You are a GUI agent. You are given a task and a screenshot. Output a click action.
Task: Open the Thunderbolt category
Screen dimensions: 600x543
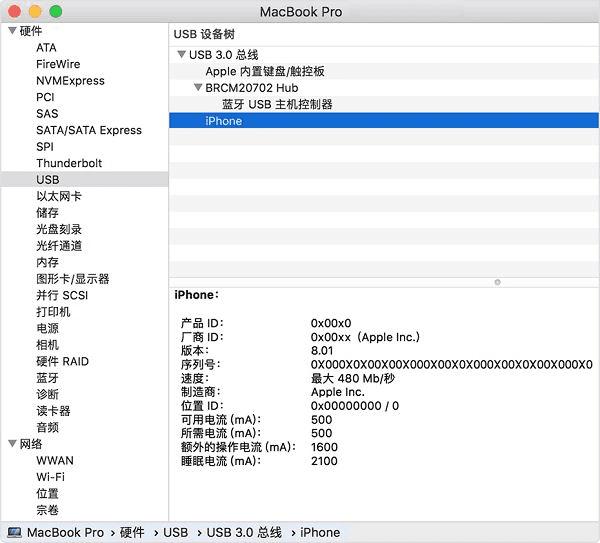click(x=69, y=163)
